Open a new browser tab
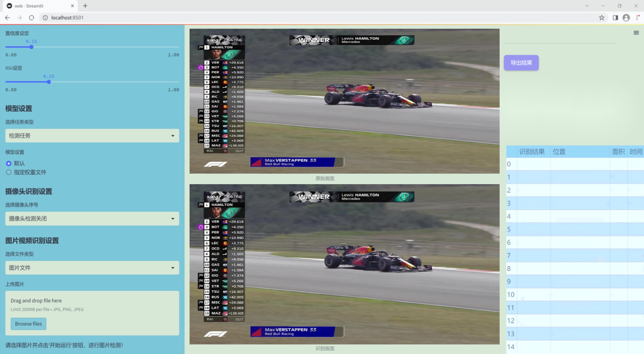This screenshot has height=354, width=644. point(85,6)
